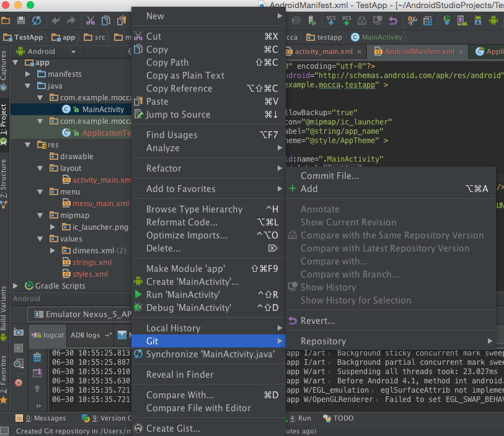Clear logcat with the trash icon
Image resolution: width=504 pixels, height=436 pixels.
37,357
